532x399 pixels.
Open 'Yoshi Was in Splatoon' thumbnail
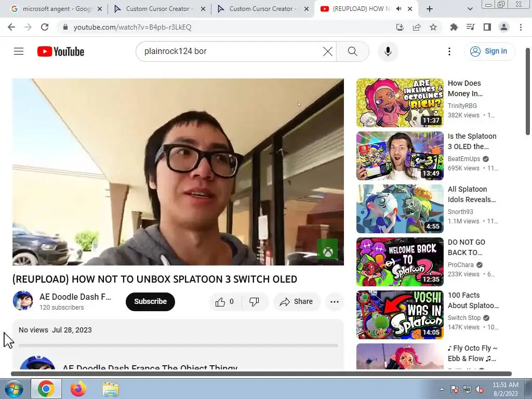click(x=400, y=314)
